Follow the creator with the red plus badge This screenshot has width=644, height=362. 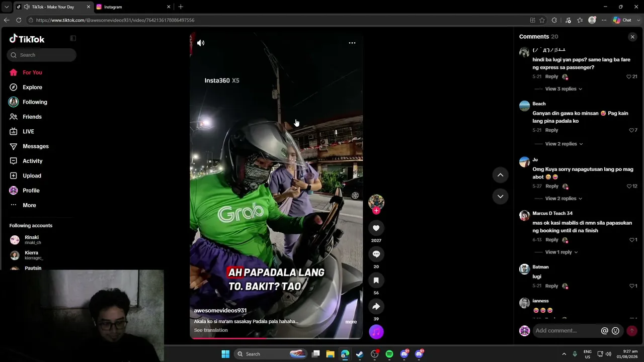pos(376,211)
